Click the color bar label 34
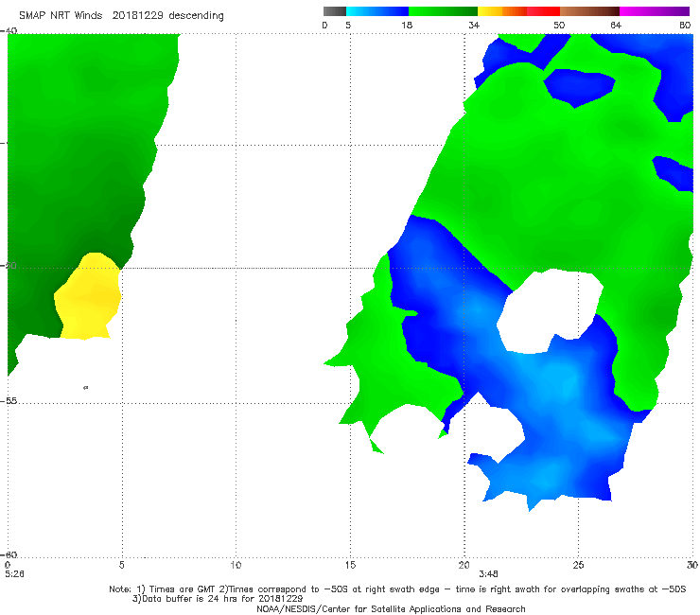This screenshot has height=615, width=700. [474, 25]
